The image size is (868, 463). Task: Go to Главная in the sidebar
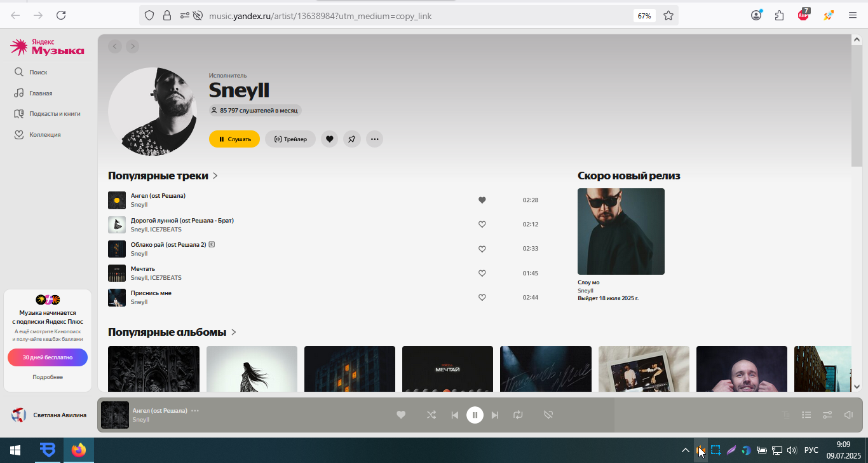tap(33, 93)
